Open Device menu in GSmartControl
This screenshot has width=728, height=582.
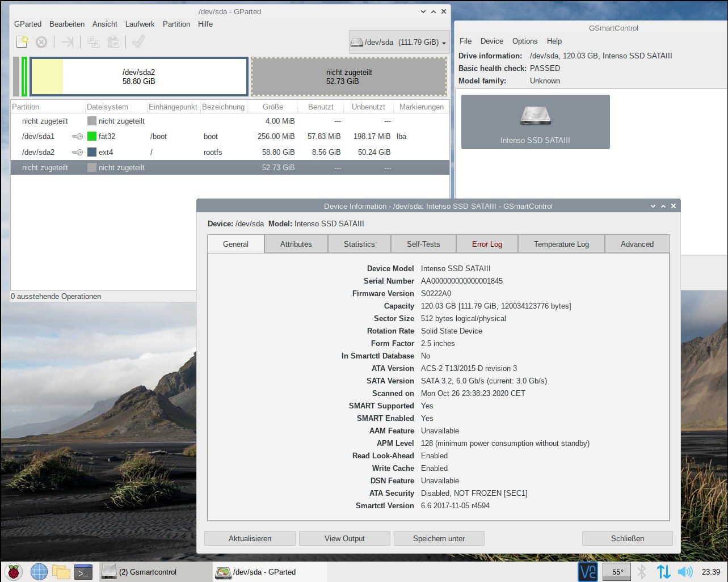[492, 41]
